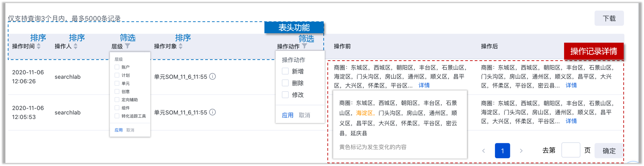Check the 新增 action checkbox
644x166 pixels.
tap(285, 71)
